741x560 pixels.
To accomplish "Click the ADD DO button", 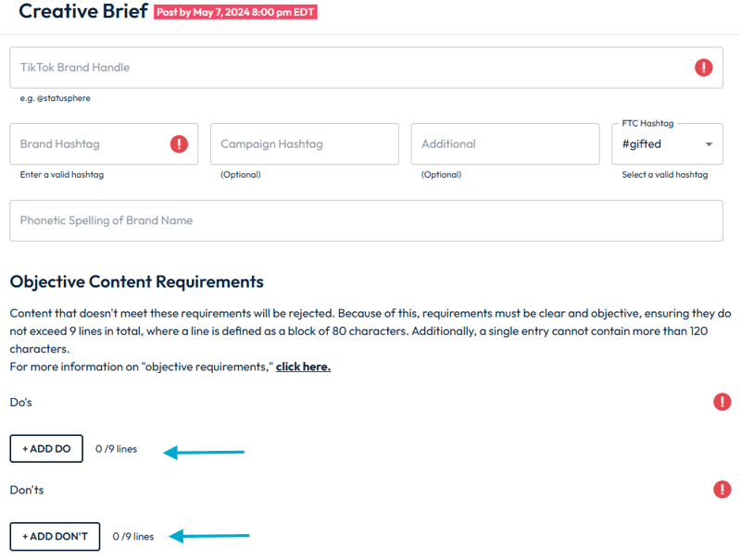I will 46,448.
